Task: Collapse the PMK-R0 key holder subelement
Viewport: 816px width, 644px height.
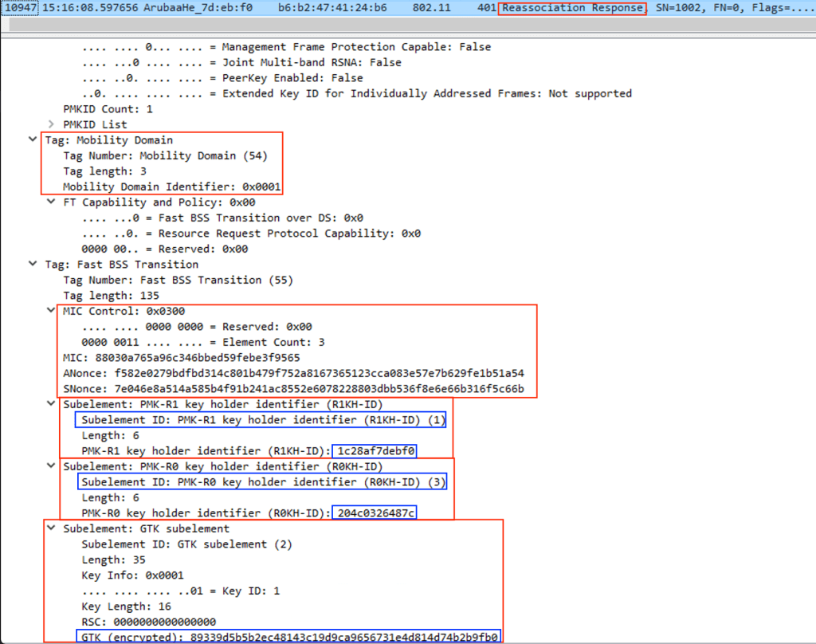Action: 52,466
